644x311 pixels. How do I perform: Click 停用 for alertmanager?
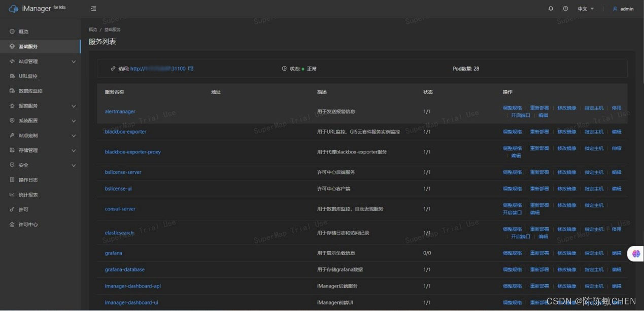[x=617, y=108]
